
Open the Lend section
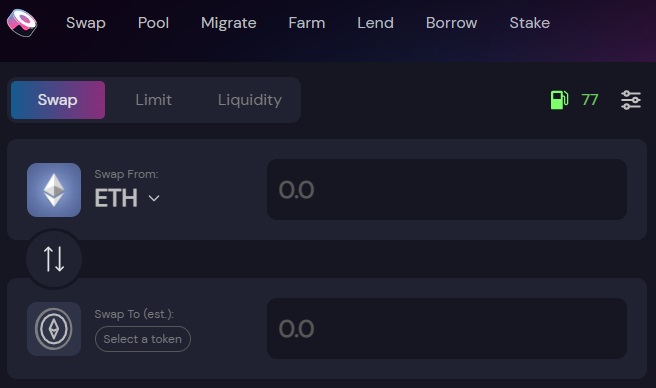click(375, 23)
